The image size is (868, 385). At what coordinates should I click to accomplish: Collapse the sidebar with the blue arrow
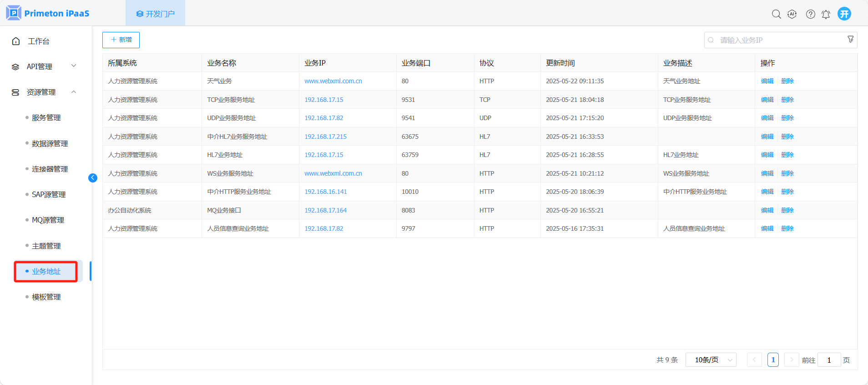tap(93, 178)
